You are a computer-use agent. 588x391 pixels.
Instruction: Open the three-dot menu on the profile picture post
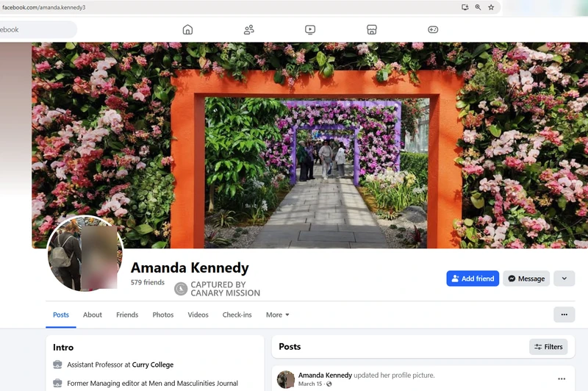click(562, 379)
